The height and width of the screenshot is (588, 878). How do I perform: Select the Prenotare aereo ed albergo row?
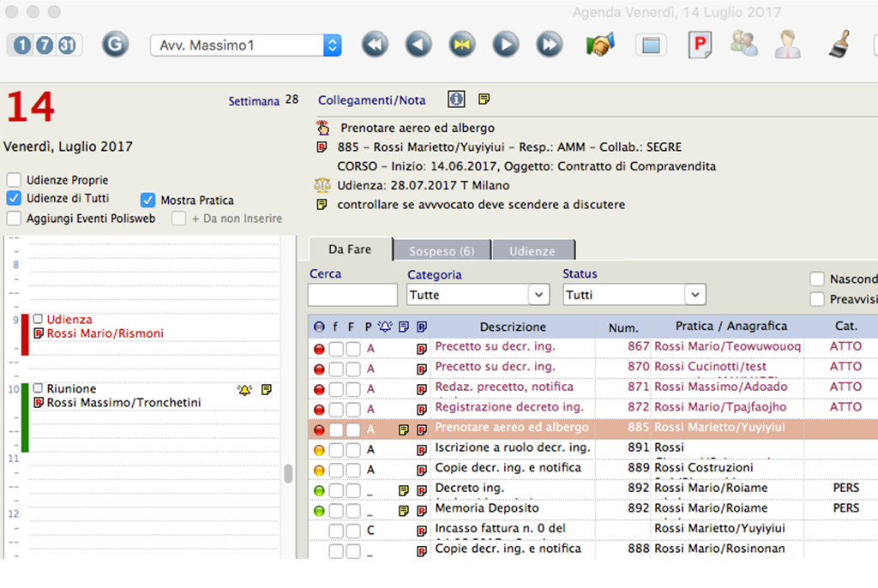tap(512, 428)
